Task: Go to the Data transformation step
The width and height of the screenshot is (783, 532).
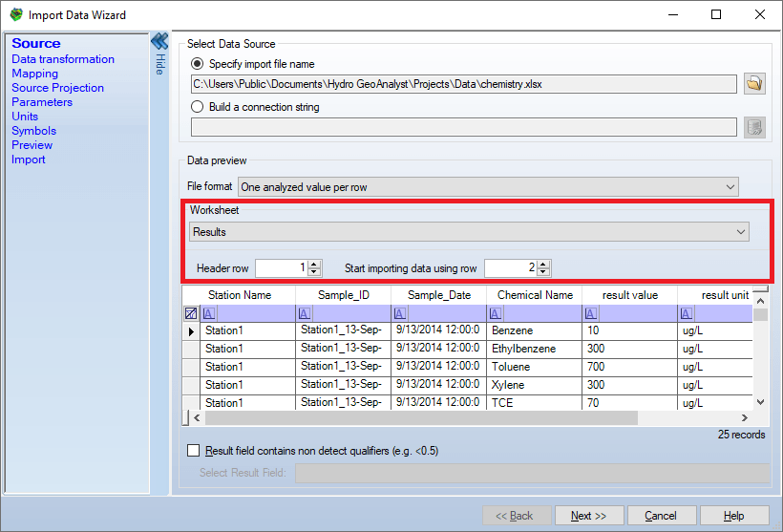Action: [63, 59]
